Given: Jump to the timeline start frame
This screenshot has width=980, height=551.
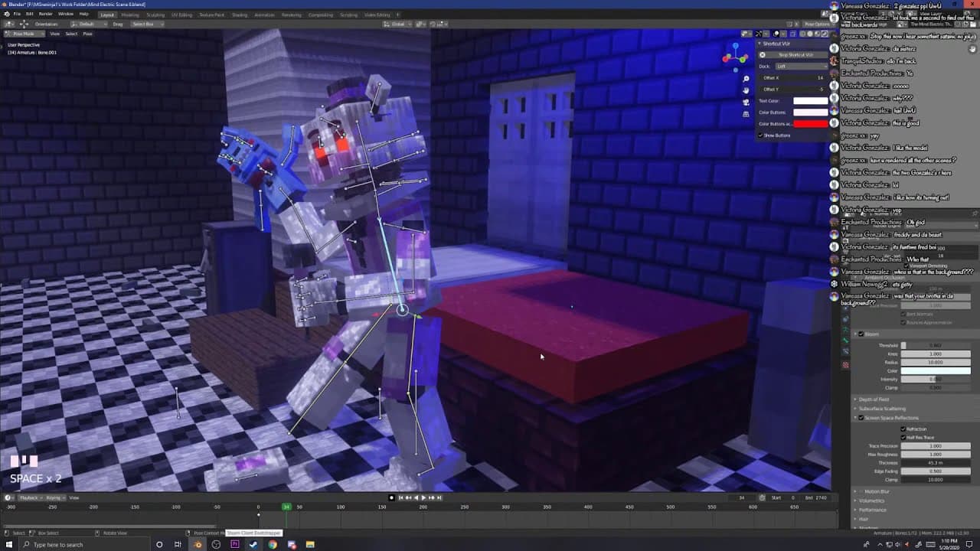Looking at the screenshot, I should 400,497.
